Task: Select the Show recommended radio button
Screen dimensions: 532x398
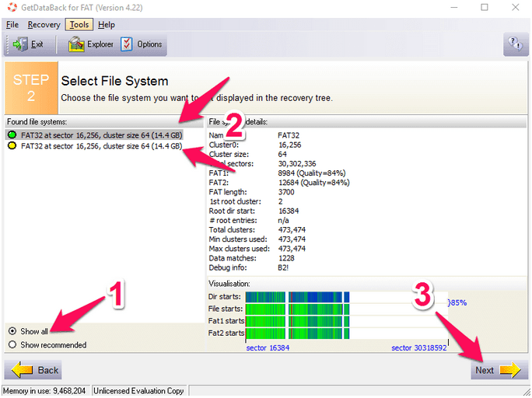Action: tap(12, 344)
